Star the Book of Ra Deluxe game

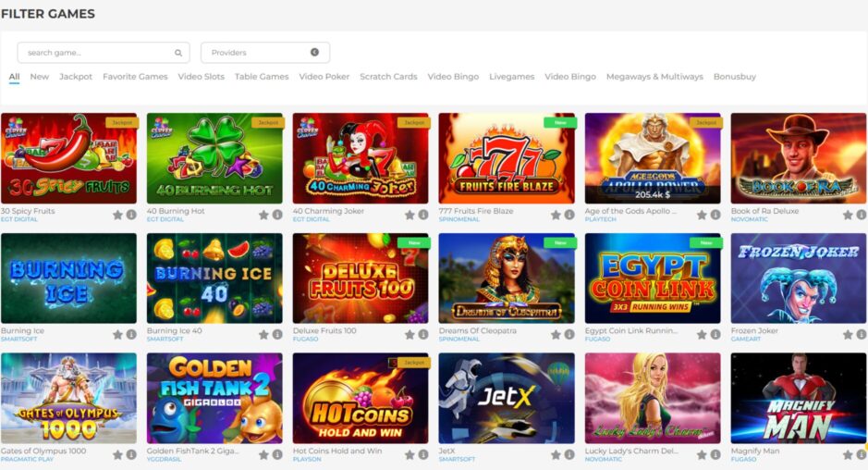(848, 215)
